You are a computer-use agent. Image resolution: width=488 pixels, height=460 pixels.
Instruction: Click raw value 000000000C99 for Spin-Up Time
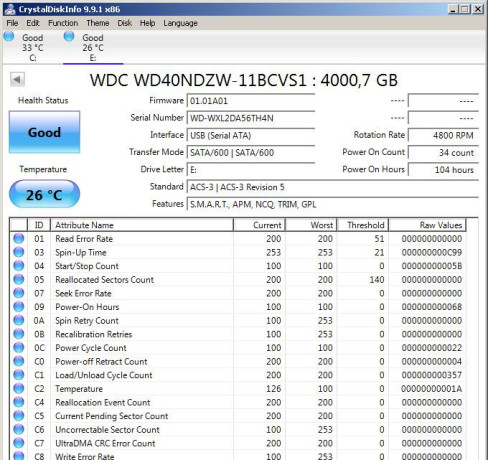tap(432, 252)
